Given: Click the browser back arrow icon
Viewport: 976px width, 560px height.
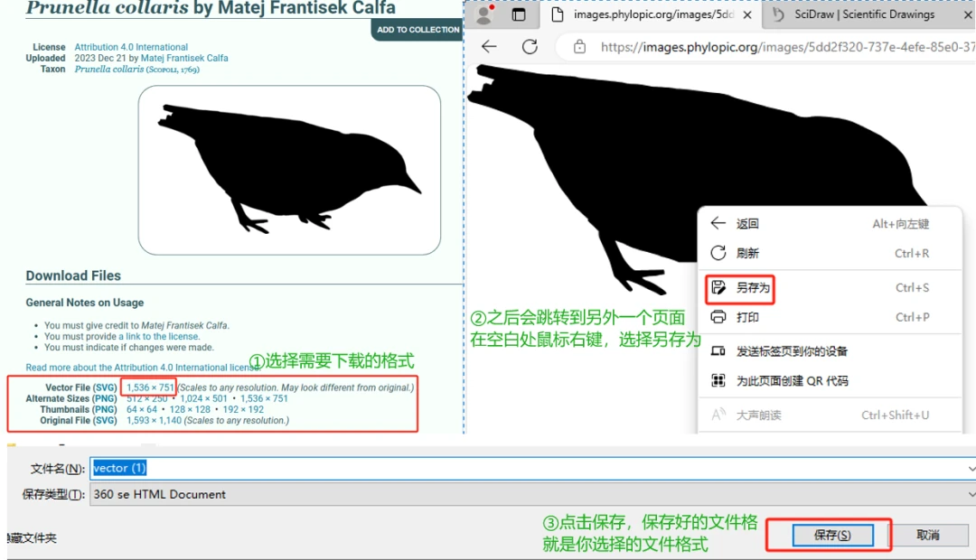Looking at the screenshot, I should tap(489, 47).
